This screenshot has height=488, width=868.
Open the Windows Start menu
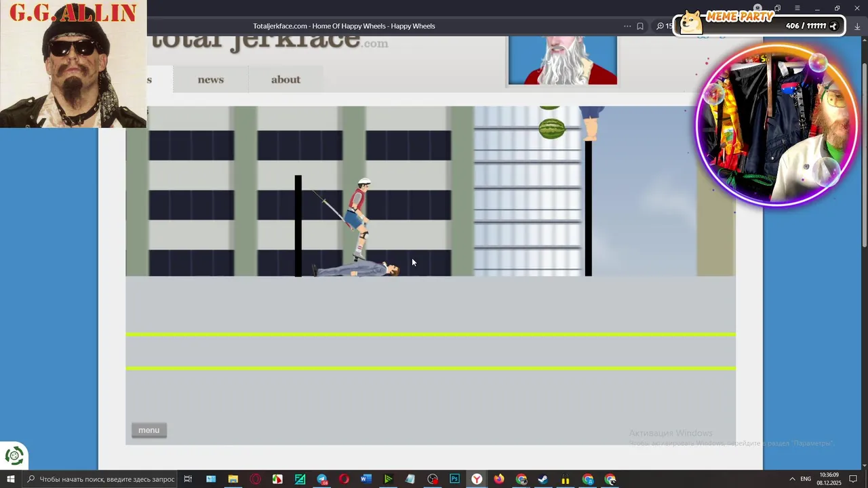(11, 479)
